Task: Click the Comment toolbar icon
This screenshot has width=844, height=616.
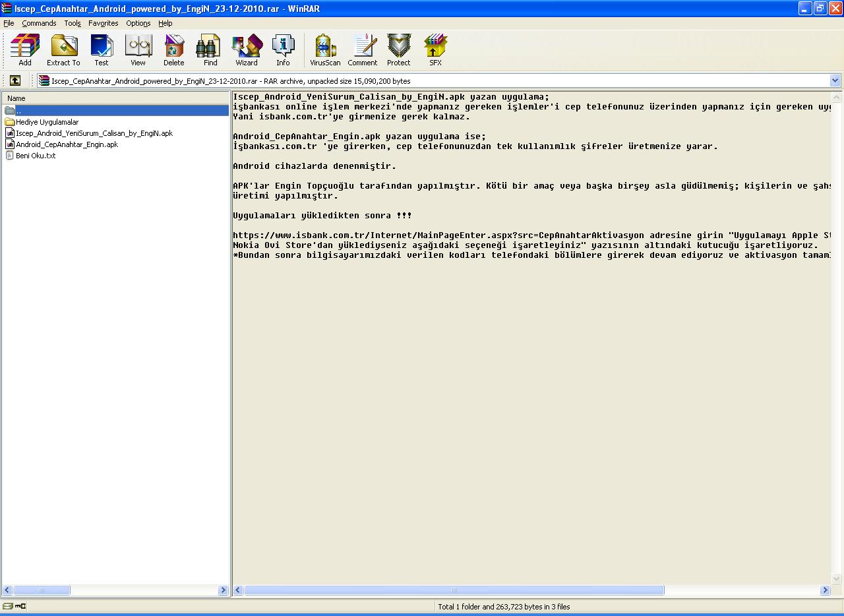Action: [363, 50]
